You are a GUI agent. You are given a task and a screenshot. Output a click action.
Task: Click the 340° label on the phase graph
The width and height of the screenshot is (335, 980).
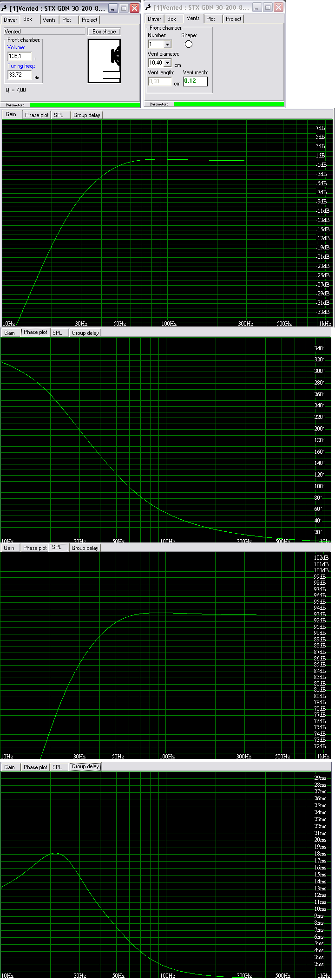(x=319, y=348)
